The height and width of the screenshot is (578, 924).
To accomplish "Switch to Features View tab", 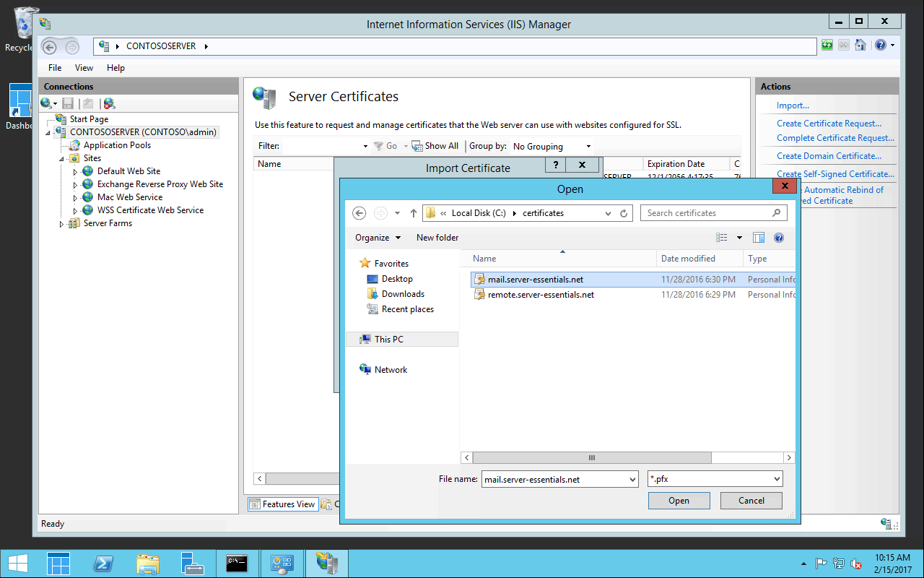I will click(x=282, y=504).
